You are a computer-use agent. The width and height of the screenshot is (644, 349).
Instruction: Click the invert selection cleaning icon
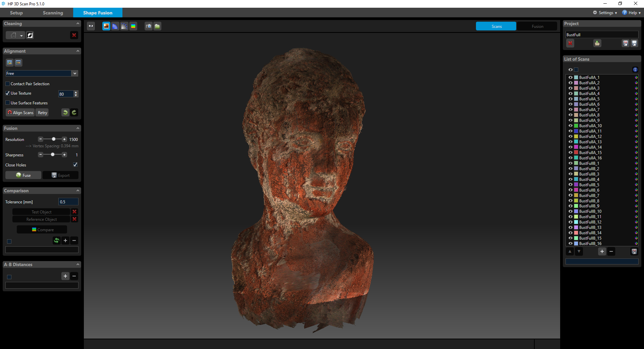(30, 35)
